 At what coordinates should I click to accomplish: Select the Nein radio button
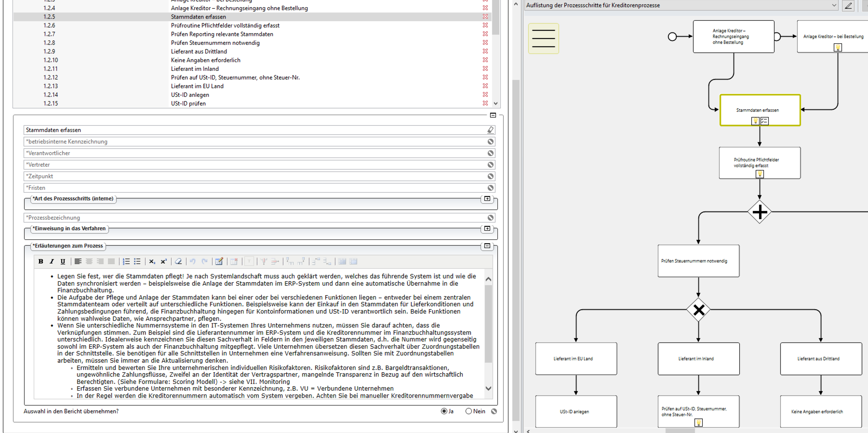point(468,411)
